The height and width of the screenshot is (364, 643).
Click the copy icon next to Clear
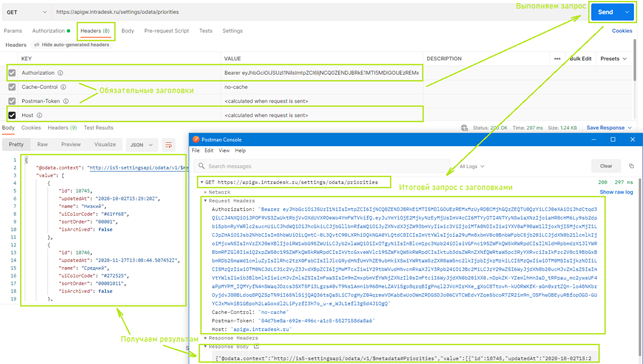click(631, 166)
